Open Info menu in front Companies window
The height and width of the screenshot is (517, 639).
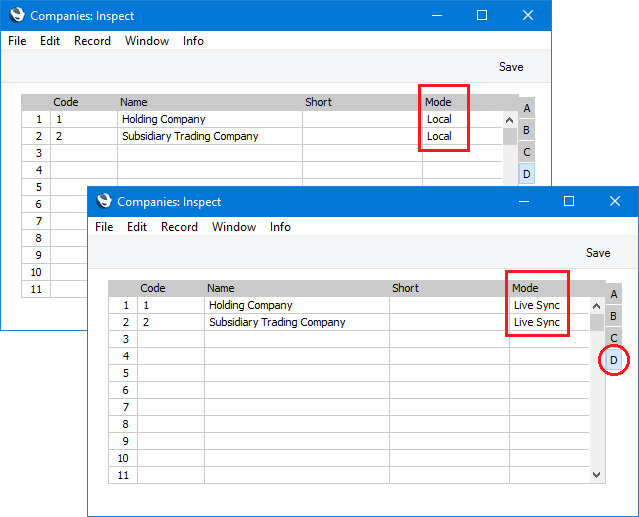[280, 227]
